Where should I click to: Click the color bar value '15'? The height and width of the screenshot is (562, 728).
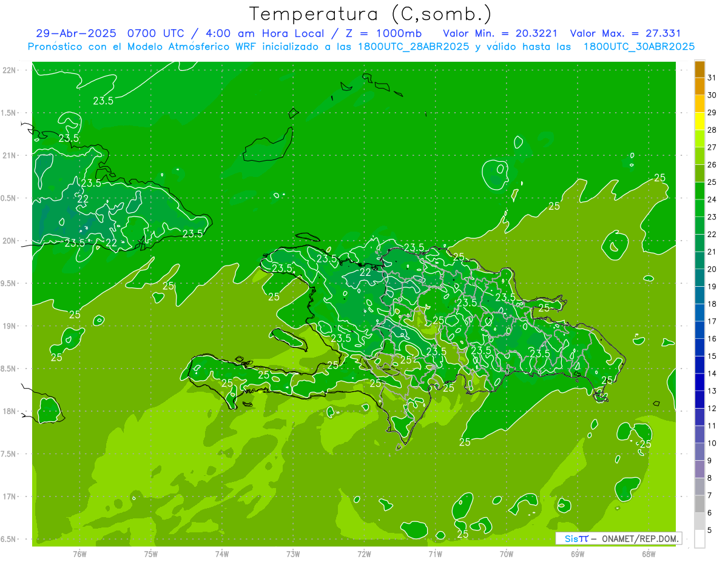[x=712, y=356]
